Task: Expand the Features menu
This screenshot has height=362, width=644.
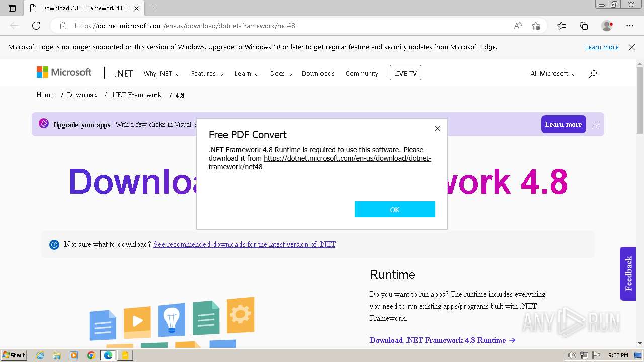Action: (207, 74)
